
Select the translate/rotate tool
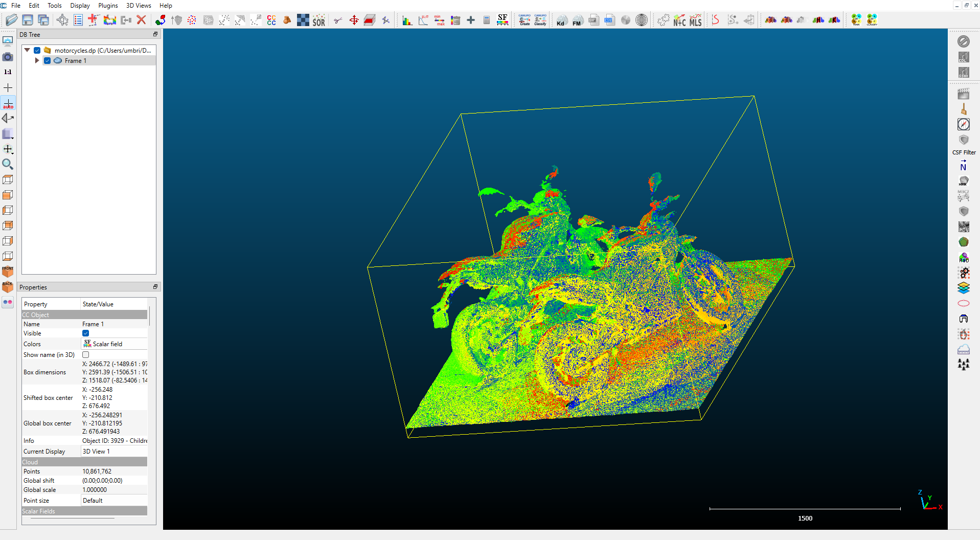(353, 20)
